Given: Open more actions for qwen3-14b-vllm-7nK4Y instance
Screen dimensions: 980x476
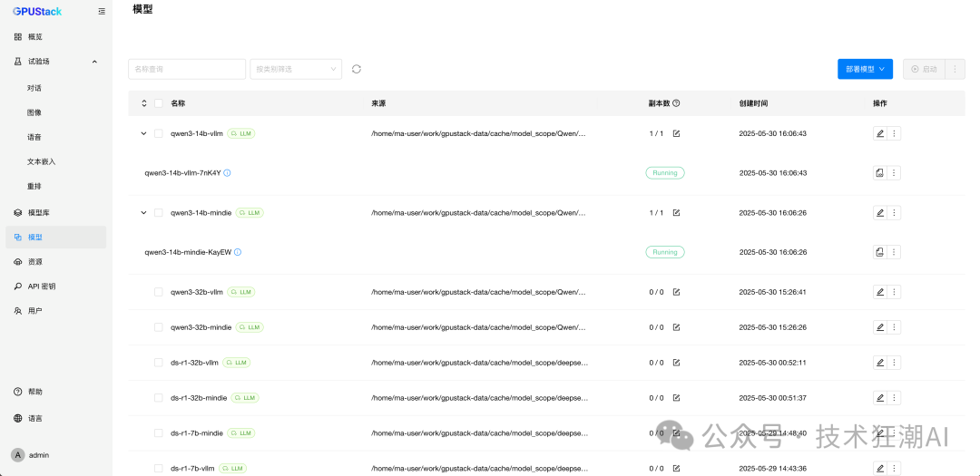Looking at the screenshot, I should (x=895, y=173).
